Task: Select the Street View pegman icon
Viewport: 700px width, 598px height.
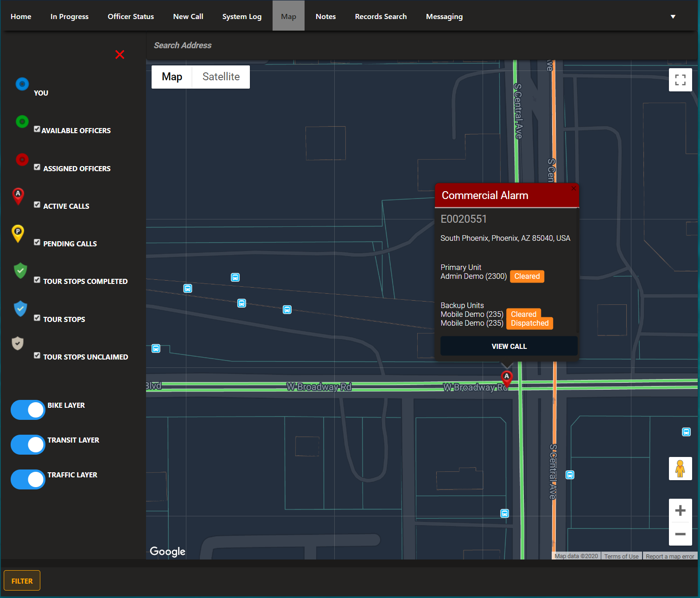Action: [x=680, y=468]
